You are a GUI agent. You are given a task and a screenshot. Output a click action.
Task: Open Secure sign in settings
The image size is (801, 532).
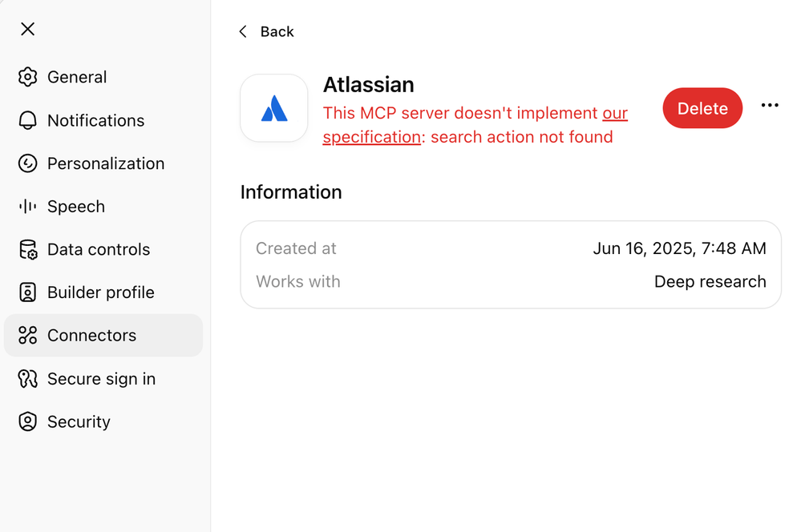tap(103, 379)
